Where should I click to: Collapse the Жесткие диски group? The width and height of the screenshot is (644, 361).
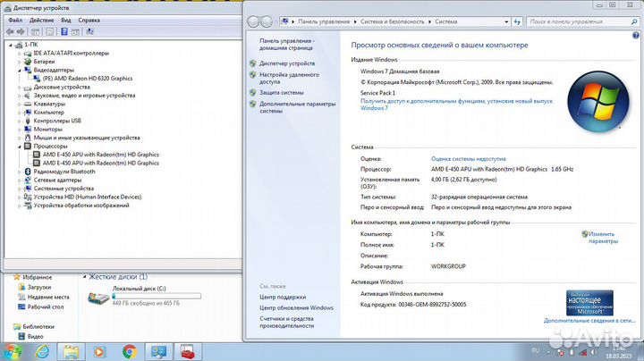[84, 277]
